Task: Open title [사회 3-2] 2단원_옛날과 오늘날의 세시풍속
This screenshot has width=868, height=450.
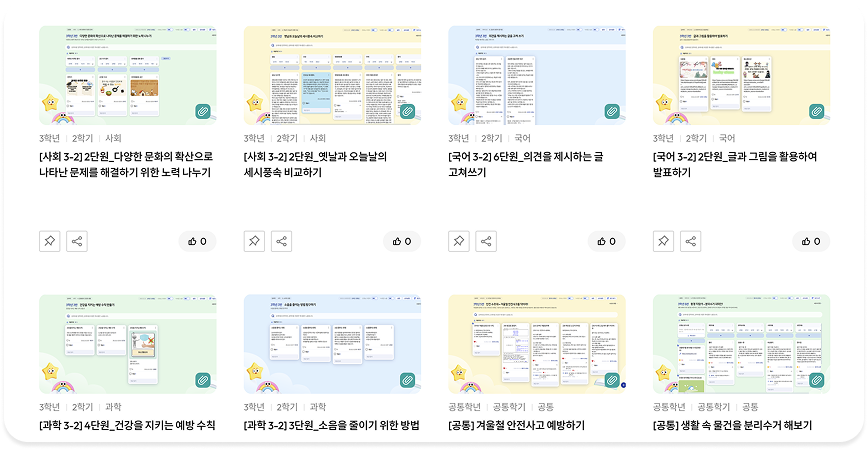Action: pos(316,164)
